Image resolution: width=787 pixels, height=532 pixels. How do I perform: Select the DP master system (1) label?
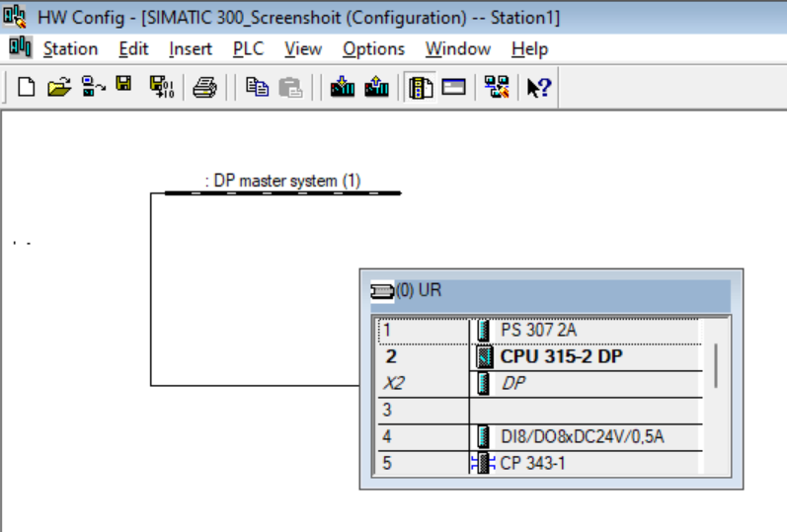tap(282, 181)
